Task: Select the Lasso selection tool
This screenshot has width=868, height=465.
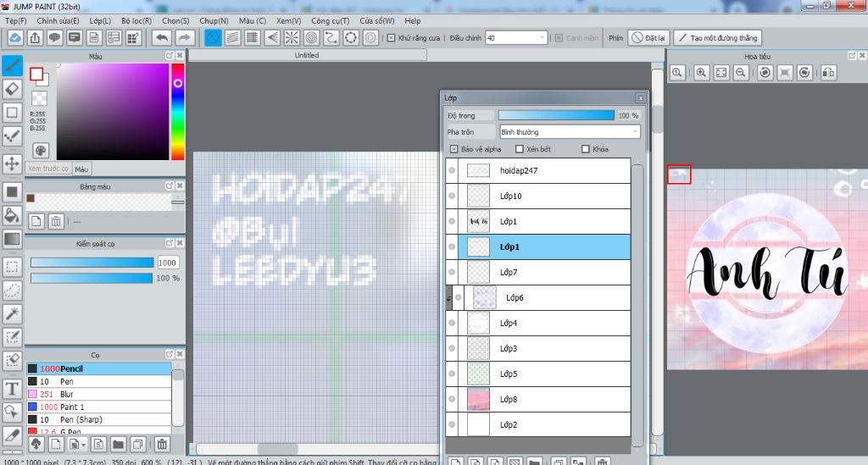Action: (x=12, y=291)
